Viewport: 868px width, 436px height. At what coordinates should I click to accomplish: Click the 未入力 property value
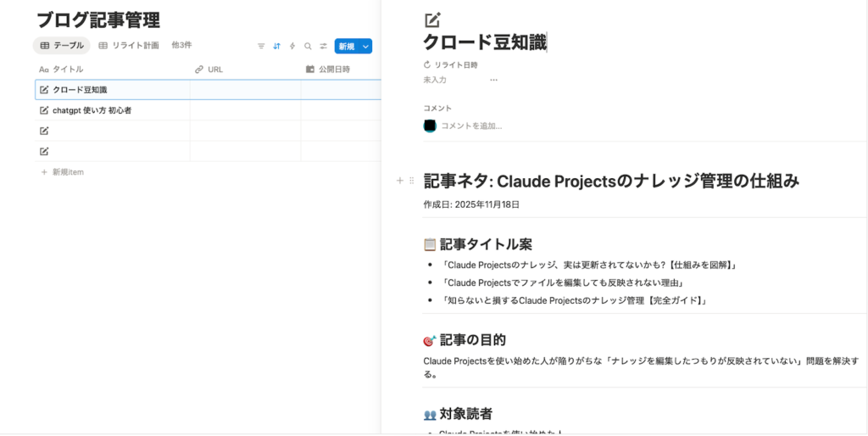point(435,80)
